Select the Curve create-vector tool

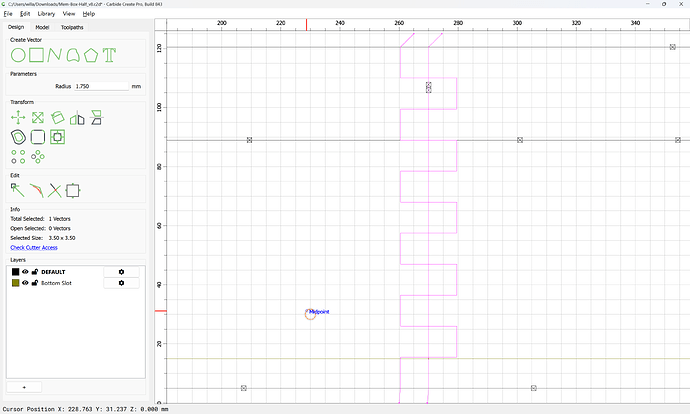[73, 55]
